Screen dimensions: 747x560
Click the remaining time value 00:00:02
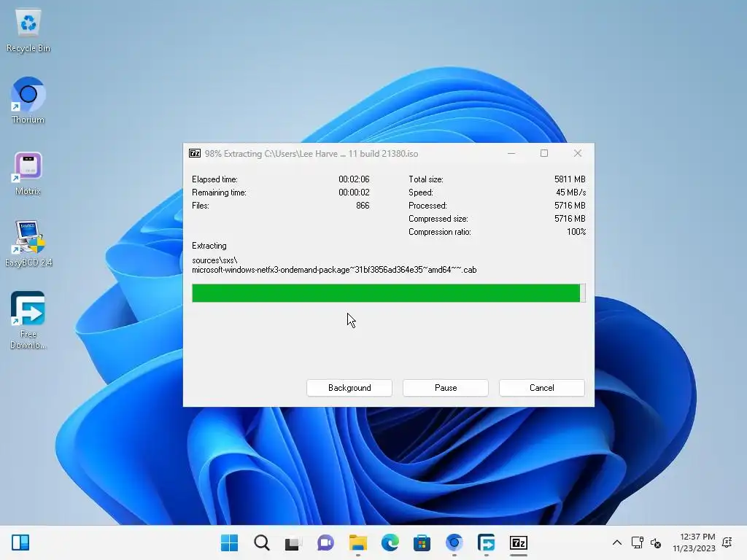[354, 192]
